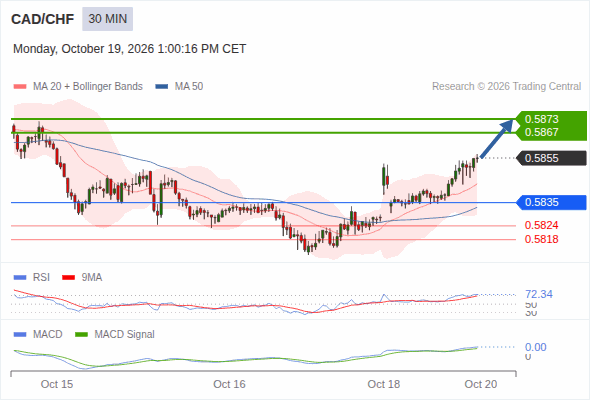Click the current price tag 0.5855

point(551,158)
